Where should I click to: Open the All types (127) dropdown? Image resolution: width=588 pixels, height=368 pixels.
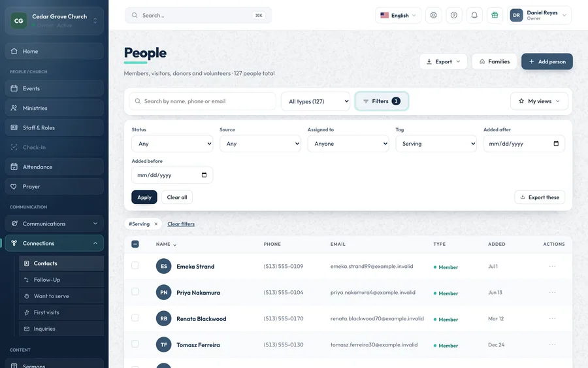(316, 101)
